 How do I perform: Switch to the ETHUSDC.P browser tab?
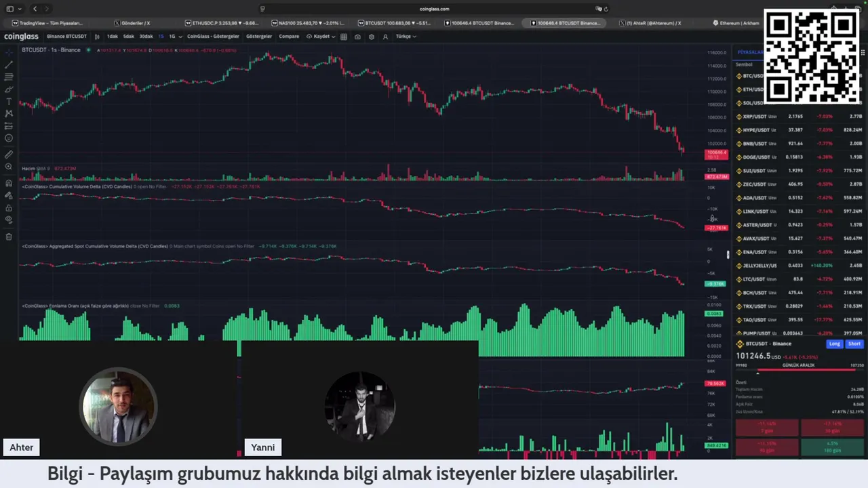click(x=221, y=23)
